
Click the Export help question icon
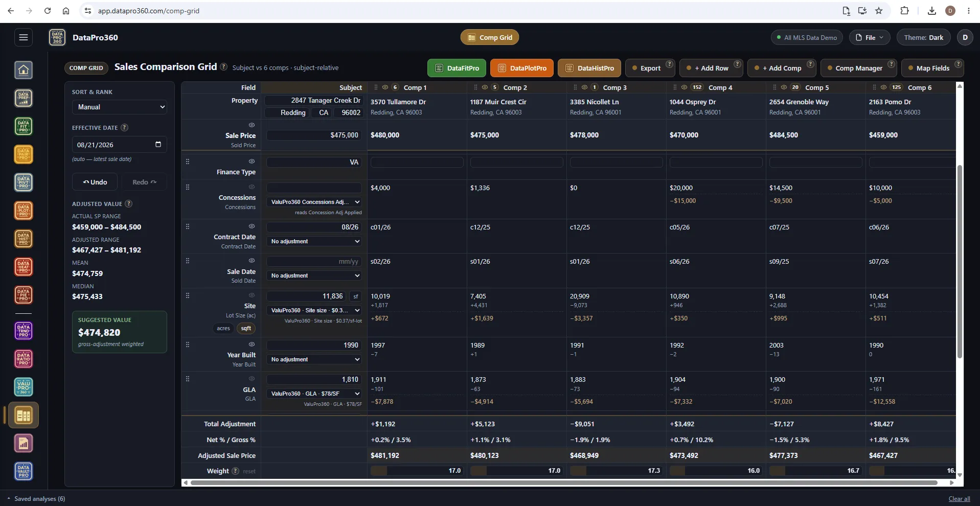[x=669, y=64]
